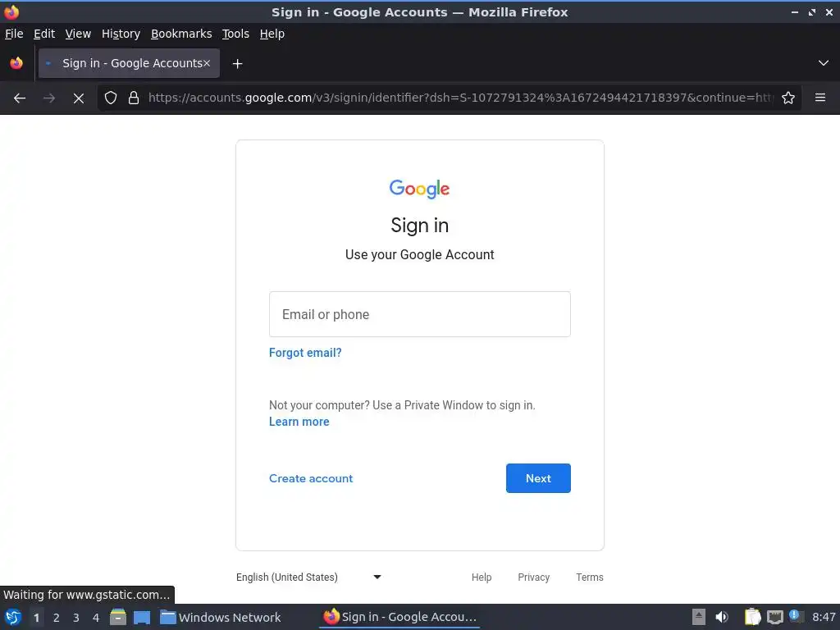Screen dimensions: 840x630
Task: Click the forward arrow navigation button
Action: (x=48, y=98)
